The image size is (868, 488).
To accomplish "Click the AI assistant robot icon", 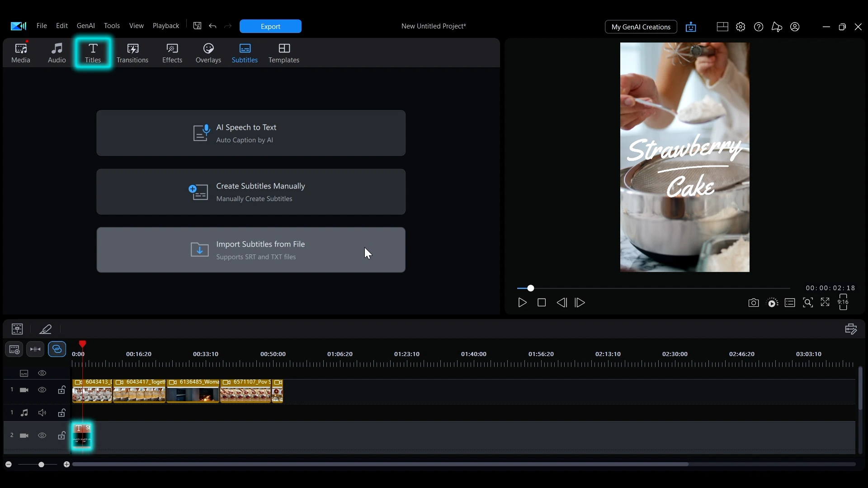I will click(x=691, y=27).
